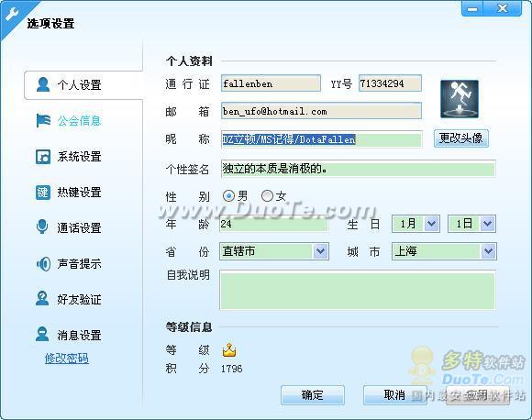The height and width of the screenshot is (420, 532).
Task: Click the 取消 button
Action: 395,395
